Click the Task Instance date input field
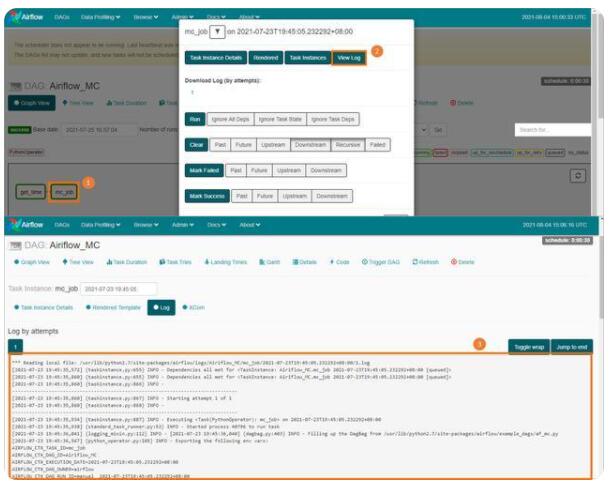610x484 pixels. click(119, 289)
